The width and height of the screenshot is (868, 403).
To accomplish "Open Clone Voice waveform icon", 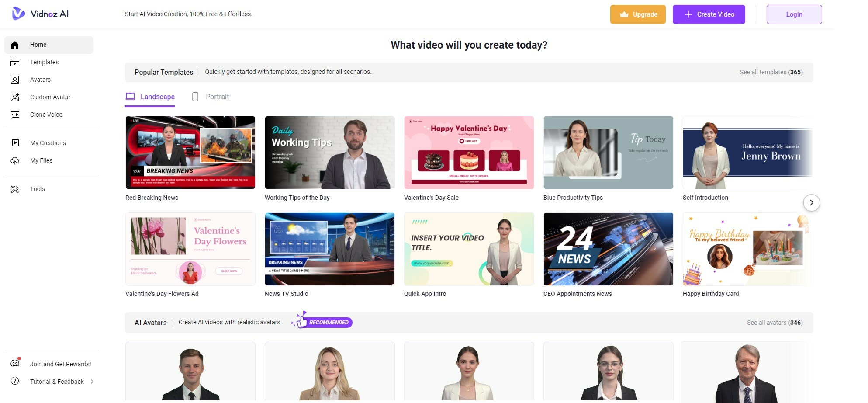I will [x=15, y=115].
